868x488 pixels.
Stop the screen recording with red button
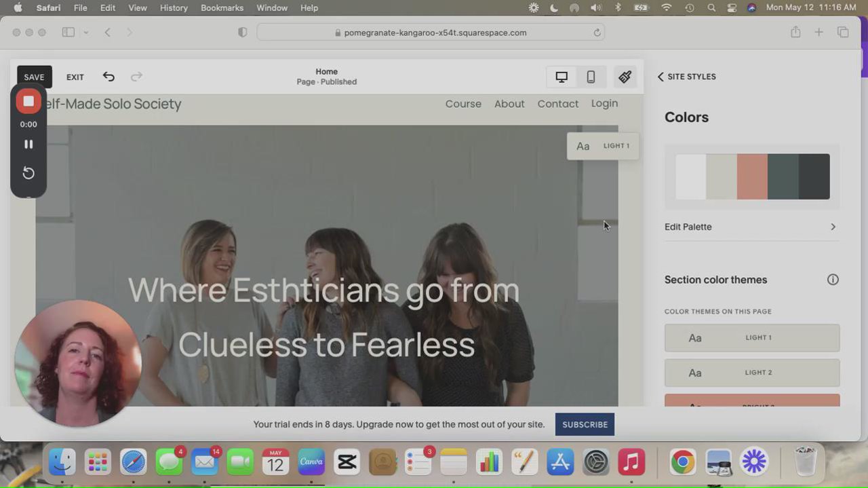click(28, 101)
